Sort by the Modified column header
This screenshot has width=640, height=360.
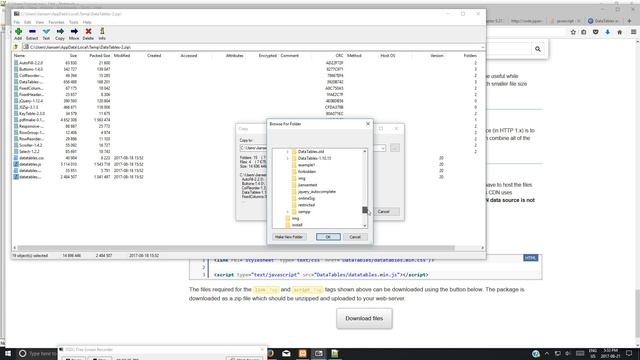(122, 56)
